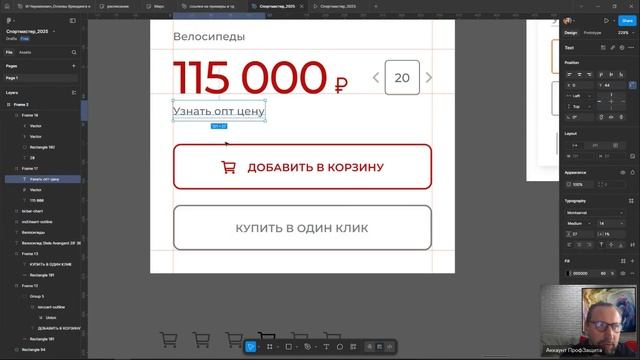The image size is (640, 360).
Task: Click the КУПИТЬ В ОДИН КЛИК button on canvas
Action: pos(302,228)
